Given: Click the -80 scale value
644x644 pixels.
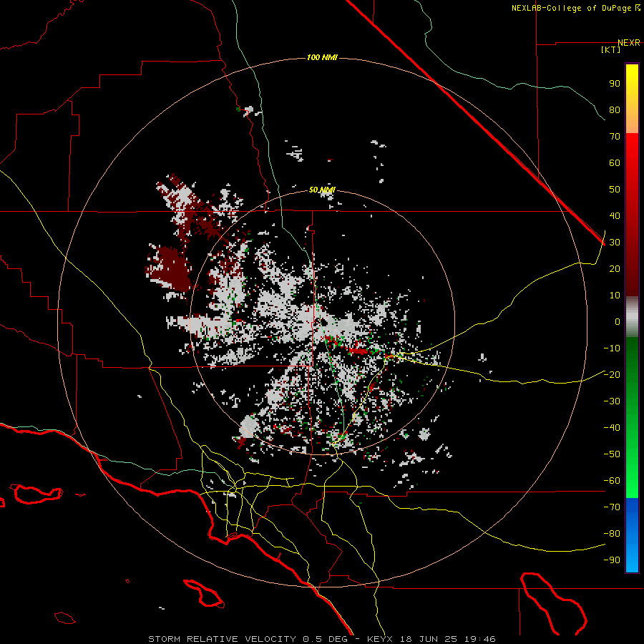Looking at the screenshot, I should click(x=612, y=534).
